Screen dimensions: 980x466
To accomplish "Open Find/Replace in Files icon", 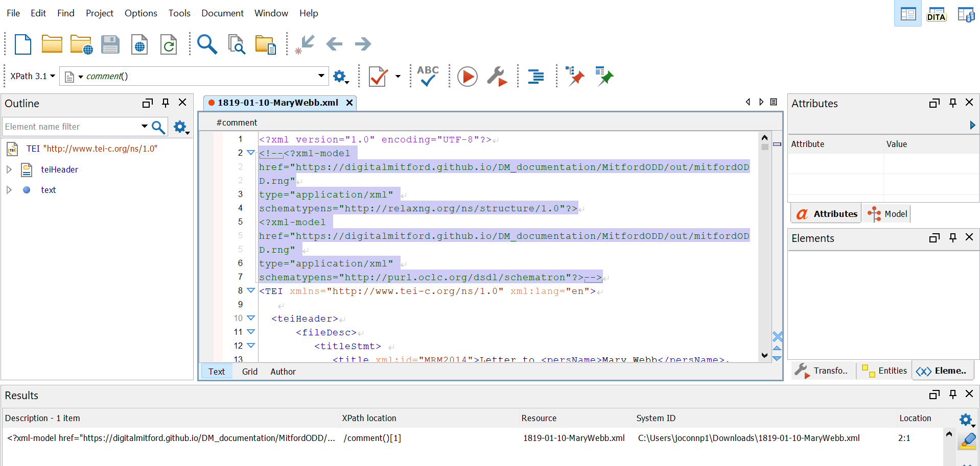I will click(237, 44).
